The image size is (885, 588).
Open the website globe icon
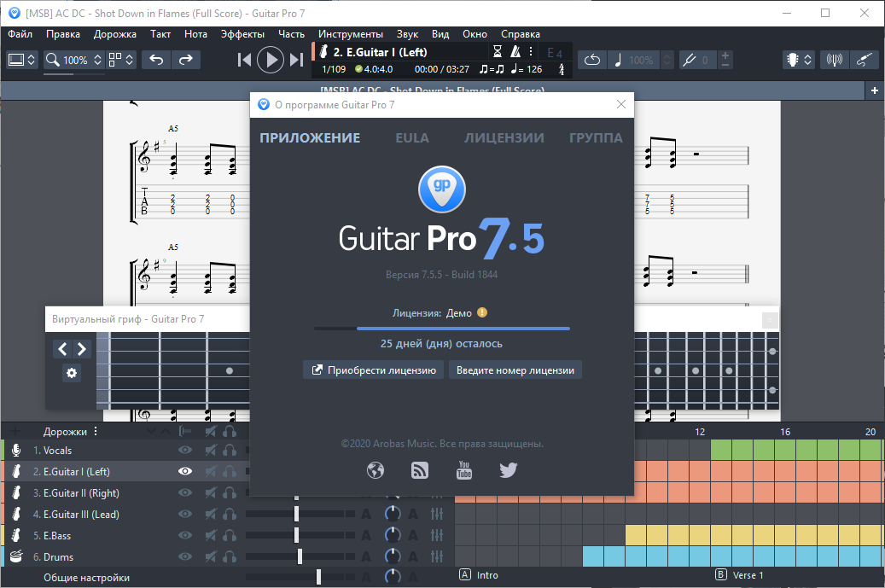376,469
